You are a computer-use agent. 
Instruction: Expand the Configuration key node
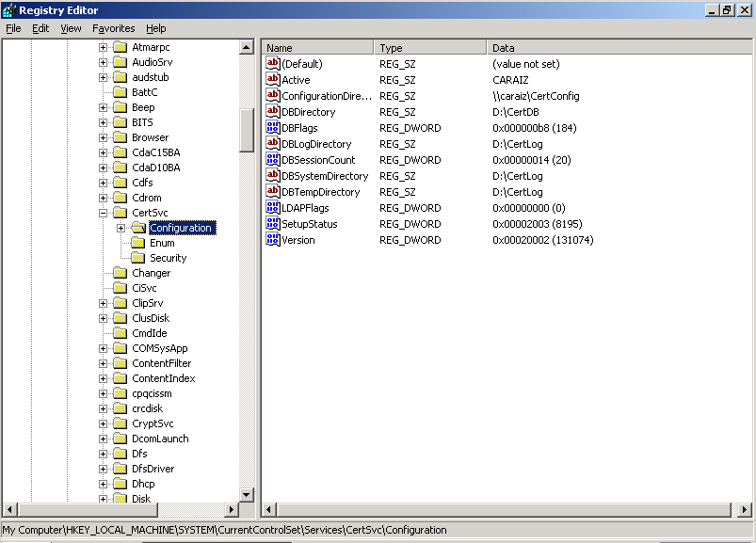point(121,228)
